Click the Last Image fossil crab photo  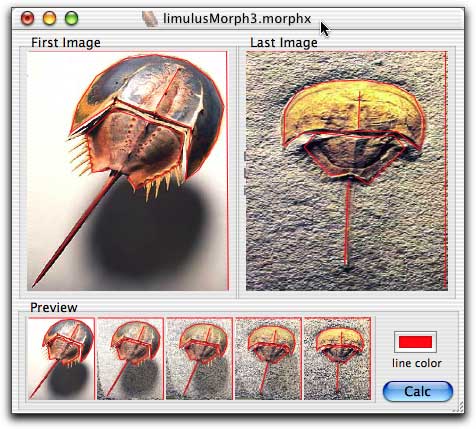pos(347,171)
